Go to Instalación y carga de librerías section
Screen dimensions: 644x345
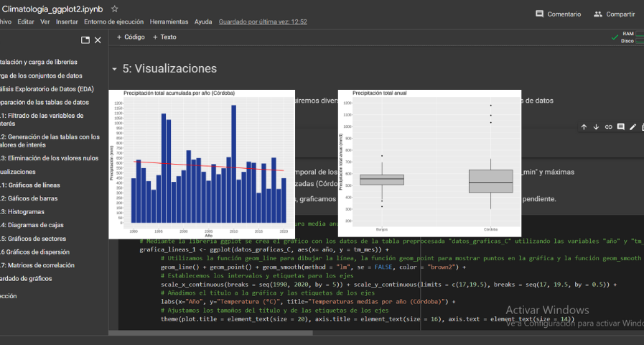click(x=39, y=62)
